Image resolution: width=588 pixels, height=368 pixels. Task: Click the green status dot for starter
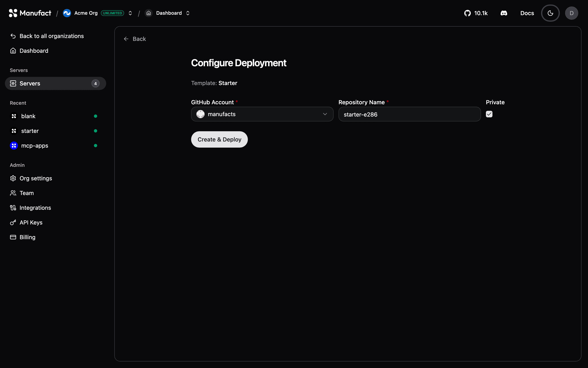[96, 131]
